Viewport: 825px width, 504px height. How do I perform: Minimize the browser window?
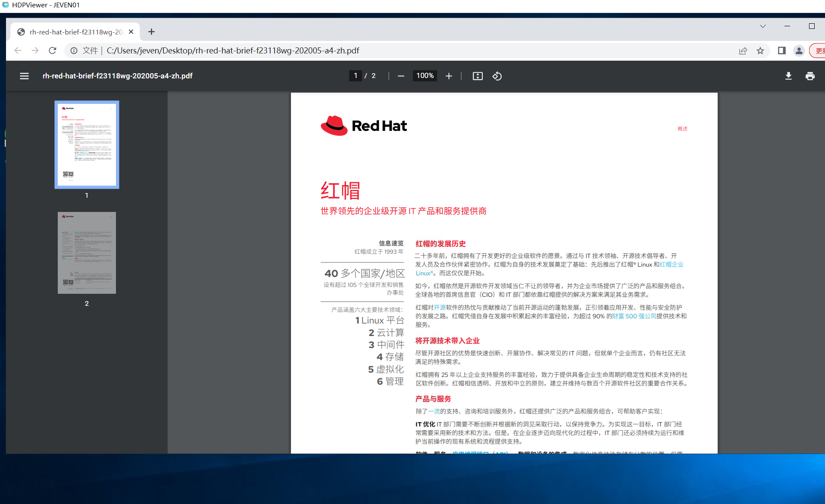pyautogui.click(x=787, y=26)
